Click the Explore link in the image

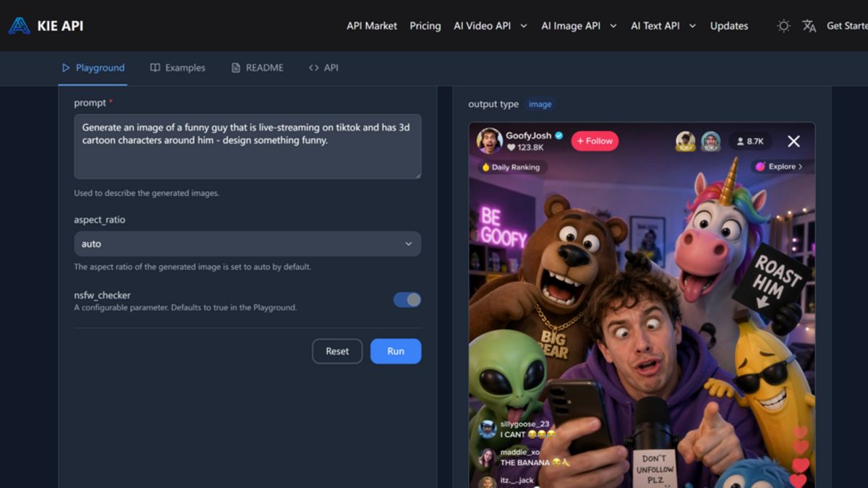pos(779,166)
